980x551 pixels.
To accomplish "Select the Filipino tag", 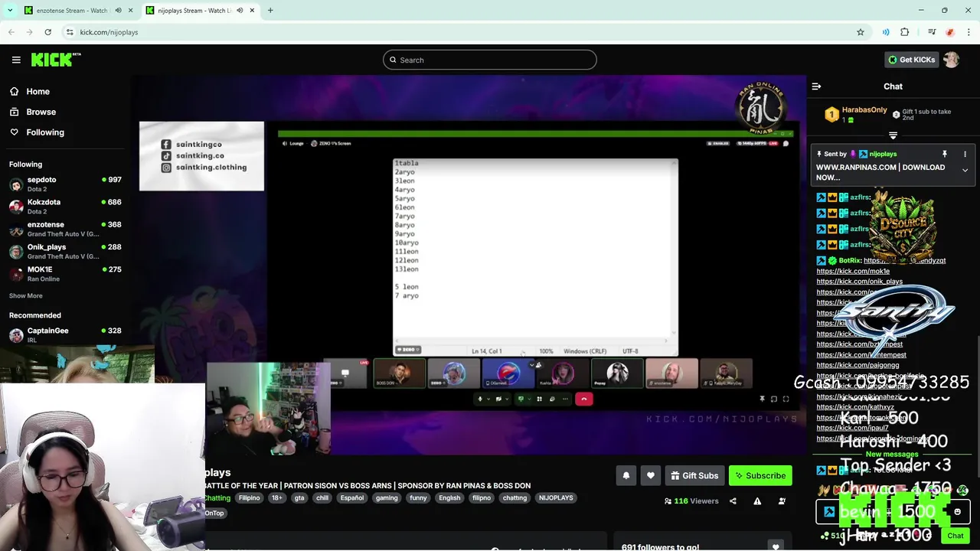I will (249, 497).
